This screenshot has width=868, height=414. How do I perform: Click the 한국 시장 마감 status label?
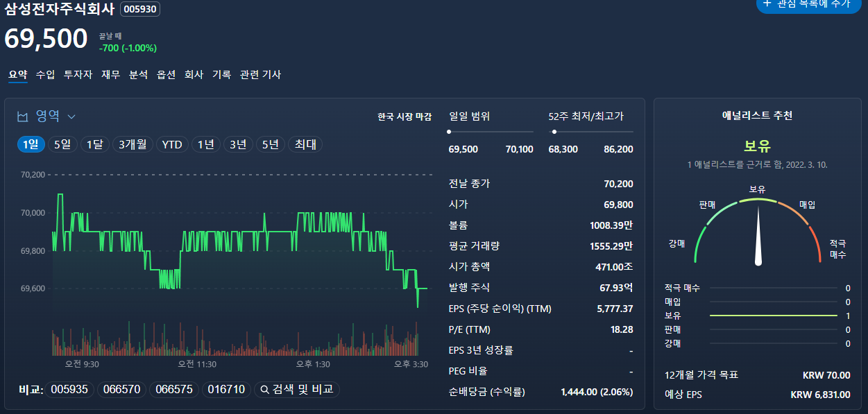pos(405,117)
